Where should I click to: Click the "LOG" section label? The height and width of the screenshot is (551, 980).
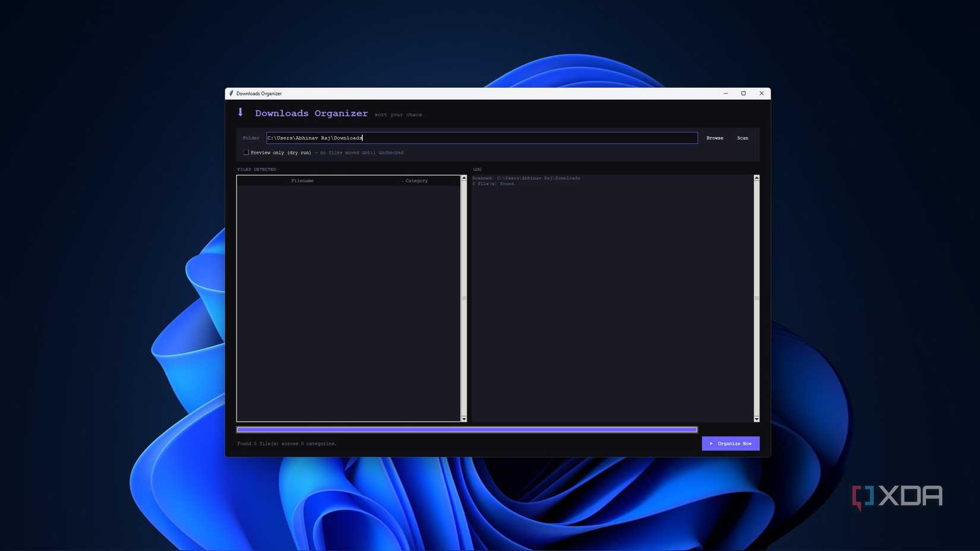[x=477, y=169]
